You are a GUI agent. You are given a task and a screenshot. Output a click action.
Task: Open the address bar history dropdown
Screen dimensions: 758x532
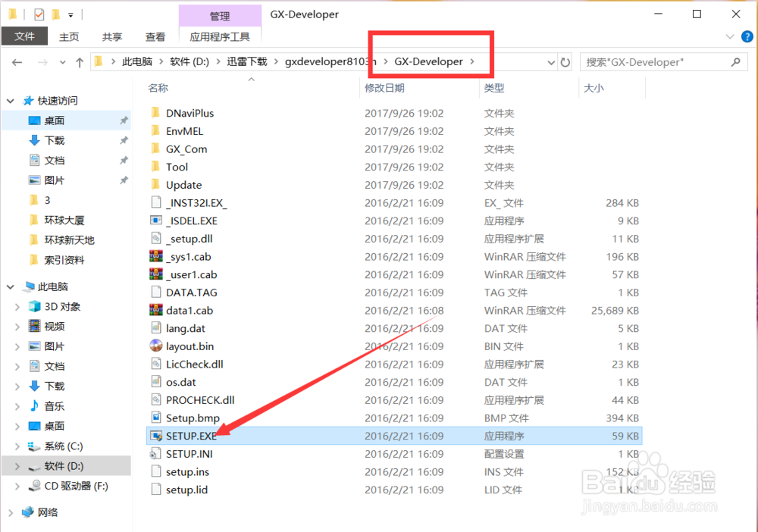(x=550, y=62)
